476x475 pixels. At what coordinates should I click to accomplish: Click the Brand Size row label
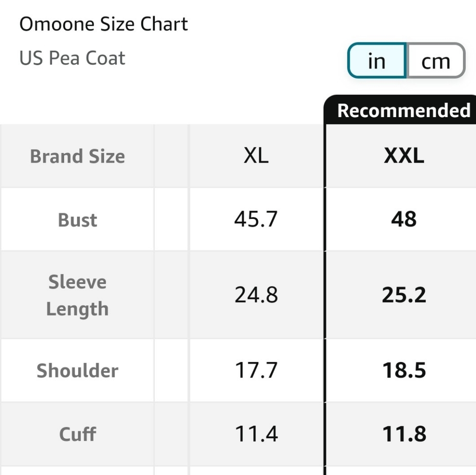pos(78,156)
